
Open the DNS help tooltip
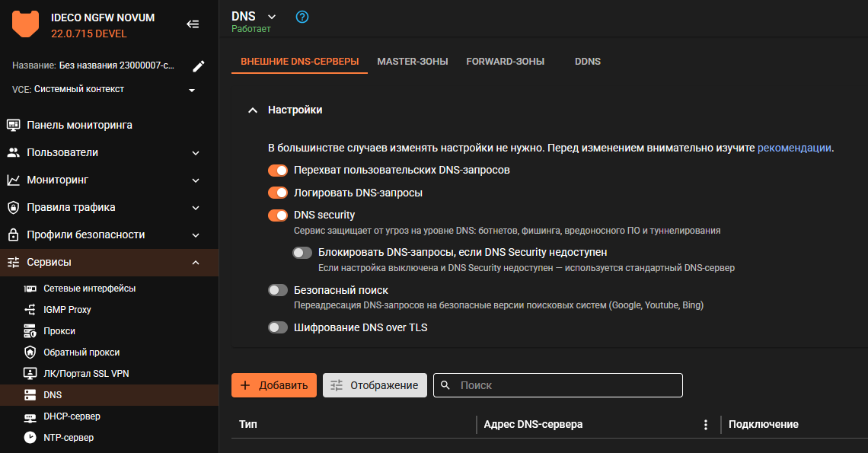[x=302, y=16]
